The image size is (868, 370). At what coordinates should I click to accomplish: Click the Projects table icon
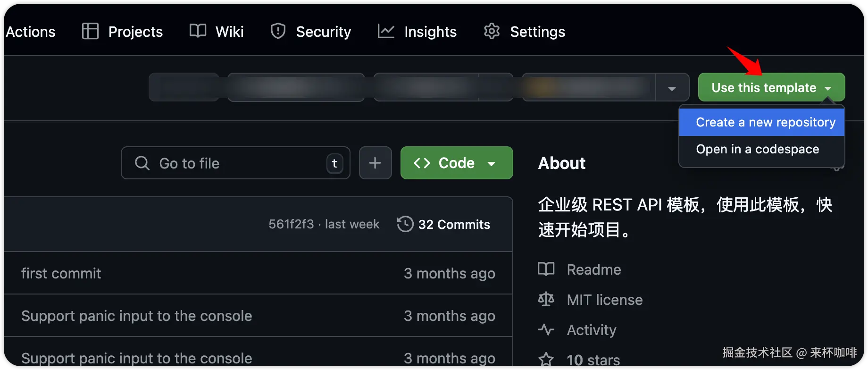(x=90, y=31)
